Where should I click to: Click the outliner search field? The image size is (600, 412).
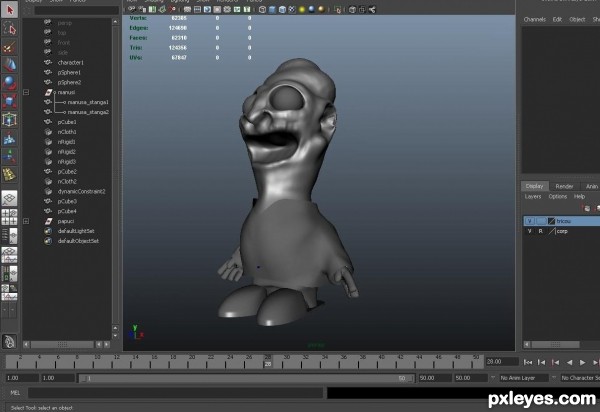click(x=77, y=11)
